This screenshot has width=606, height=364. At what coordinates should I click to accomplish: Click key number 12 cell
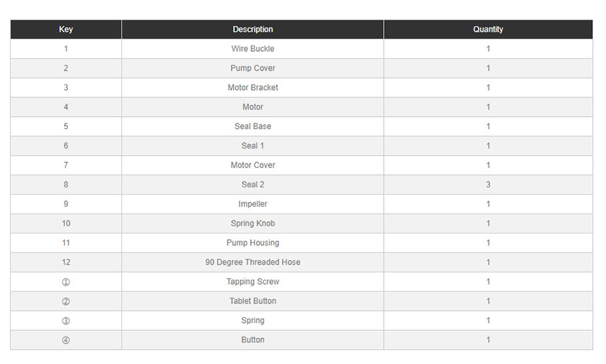pos(66,262)
